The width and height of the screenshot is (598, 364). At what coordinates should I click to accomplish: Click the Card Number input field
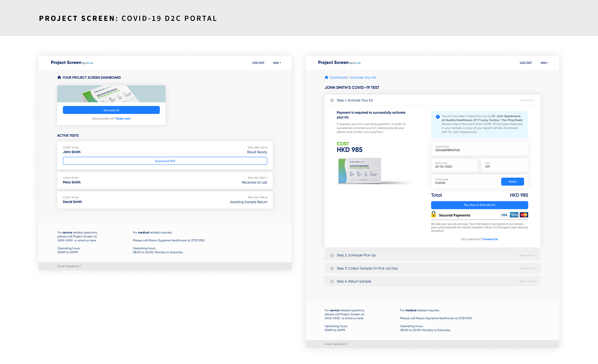coord(479,149)
